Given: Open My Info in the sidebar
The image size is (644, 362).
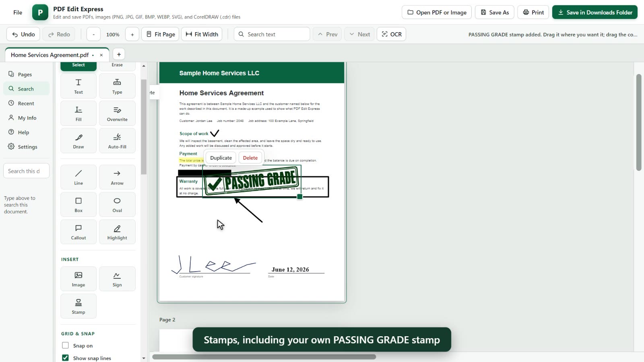Looking at the screenshot, I should [x=26, y=118].
